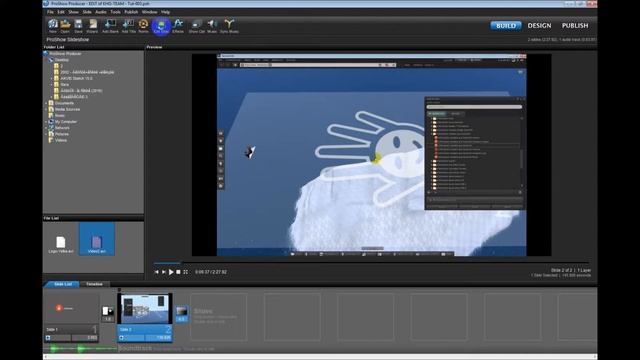640x360 pixels.
Task: Switch to the BUILD workspace
Action: (506, 25)
